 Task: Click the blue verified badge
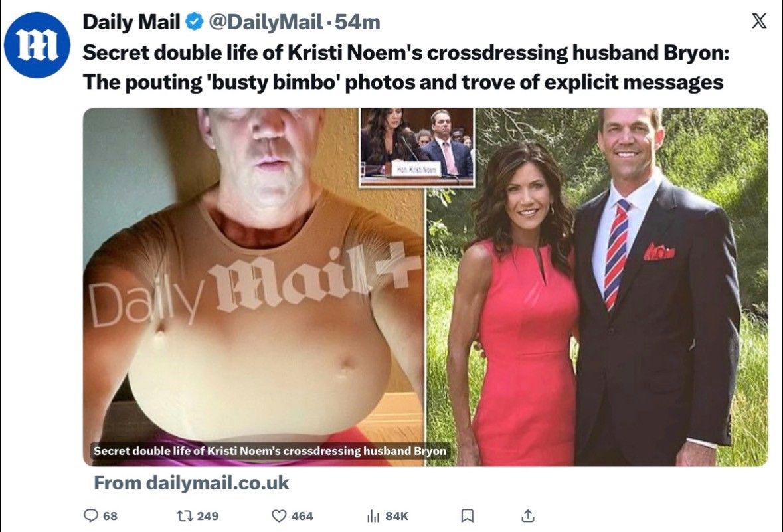tap(194, 21)
